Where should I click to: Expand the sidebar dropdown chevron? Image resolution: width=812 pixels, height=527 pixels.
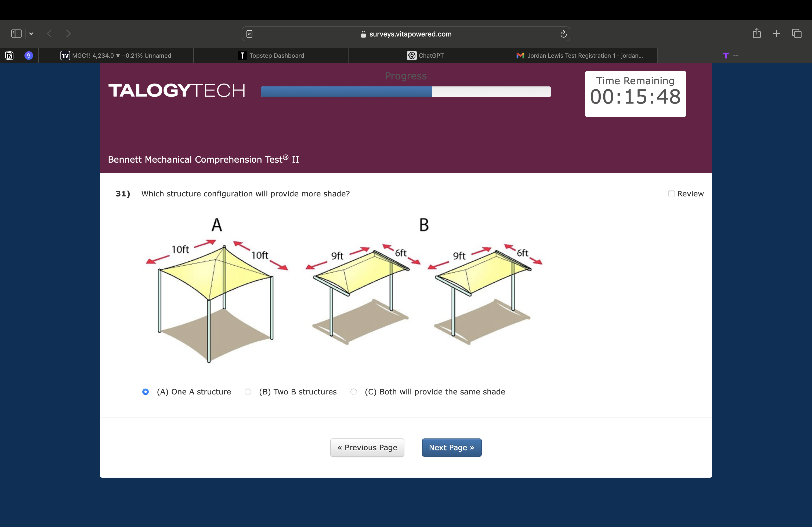point(31,33)
